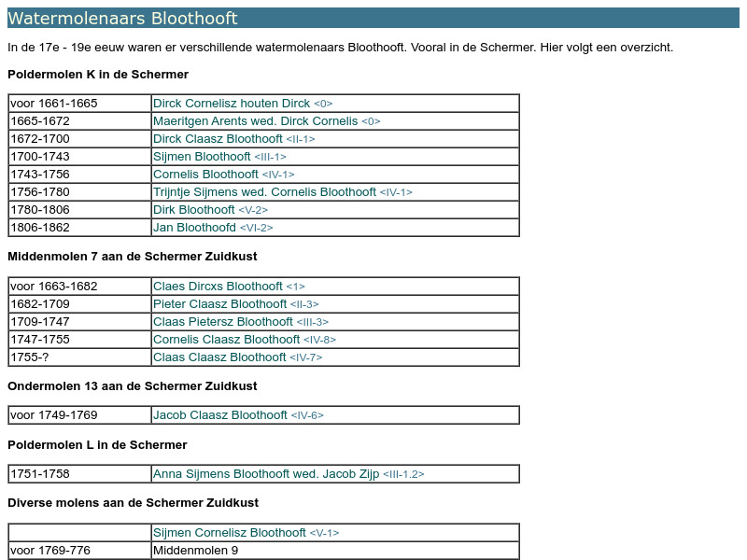
Task: Open the Dirck Cornelisz houten Dirck link
Action: 242,103
